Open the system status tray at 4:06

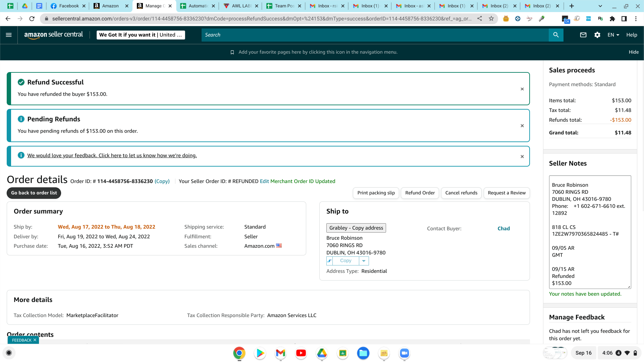pos(620,353)
